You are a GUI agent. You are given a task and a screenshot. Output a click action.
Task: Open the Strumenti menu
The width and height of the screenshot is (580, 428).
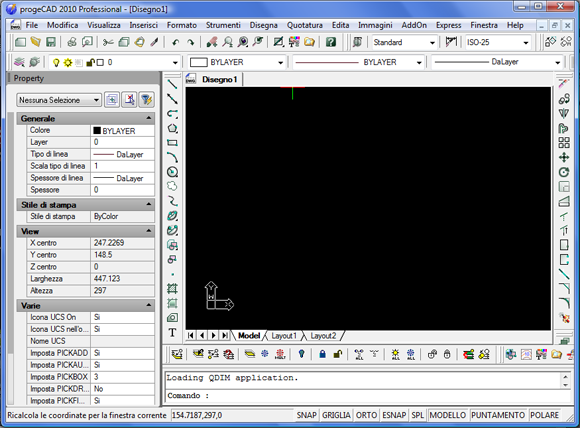pyautogui.click(x=223, y=25)
